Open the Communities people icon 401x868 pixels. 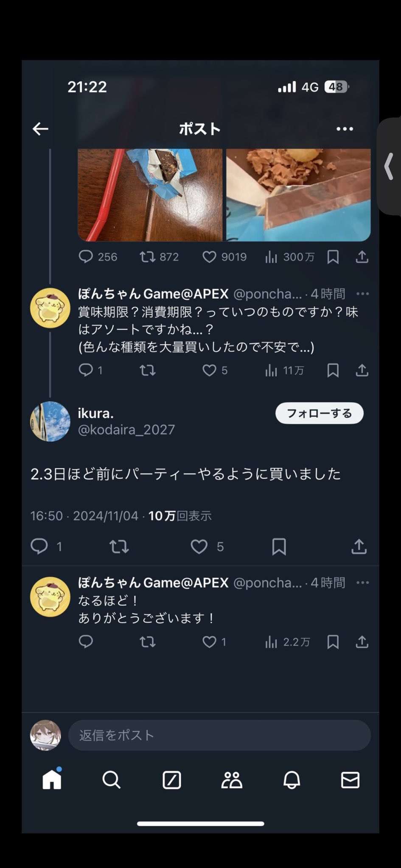tap(232, 780)
